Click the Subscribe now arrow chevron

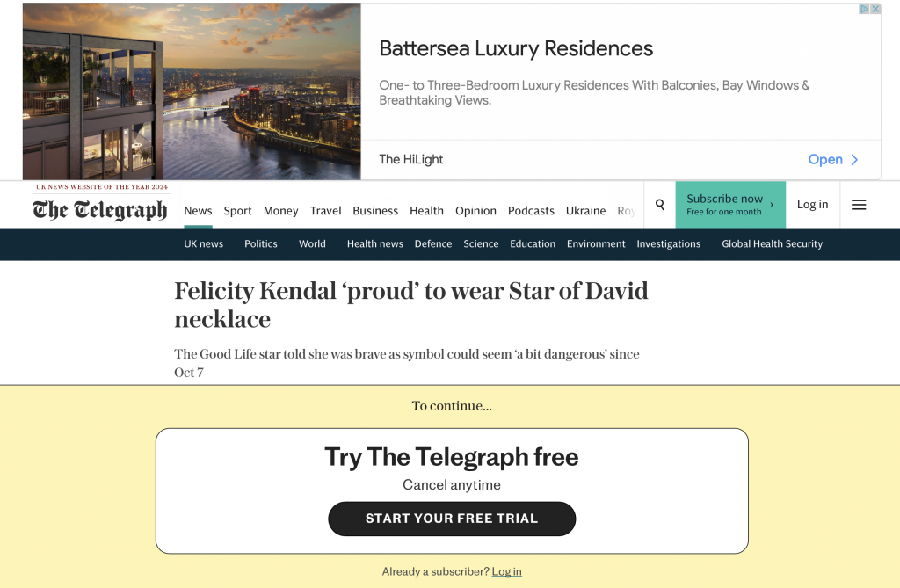click(x=772, y=205)
